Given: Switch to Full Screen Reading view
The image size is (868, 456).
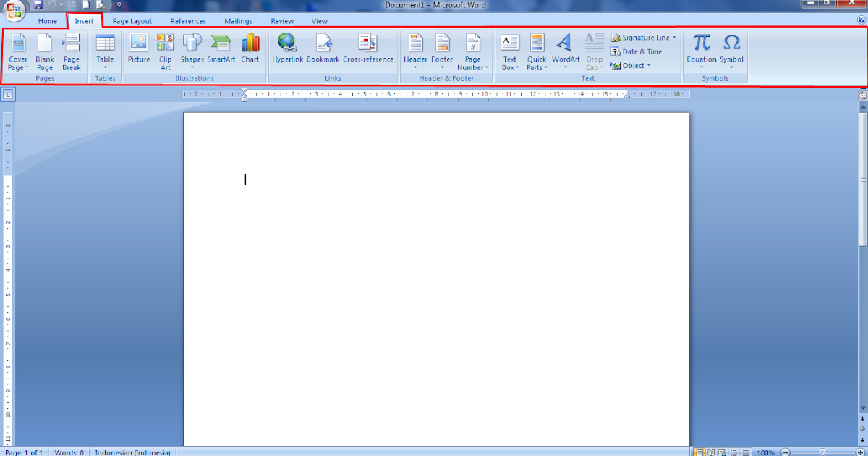Looking at the screenshot, I should tap(711, 452).
